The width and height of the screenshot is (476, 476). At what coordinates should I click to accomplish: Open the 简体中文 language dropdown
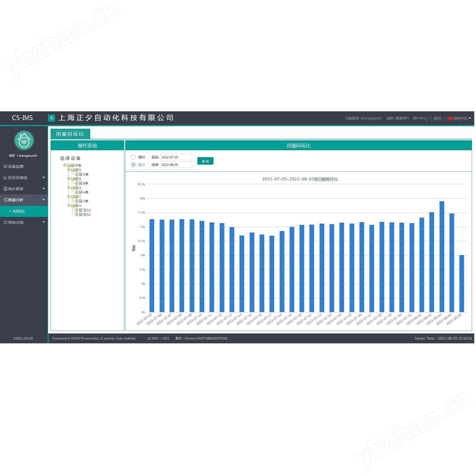click(x=460, y=119)
